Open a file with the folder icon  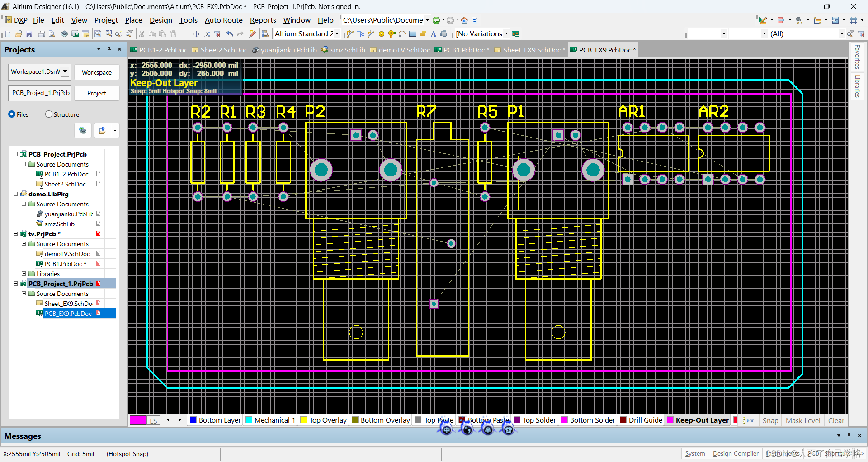19,34
